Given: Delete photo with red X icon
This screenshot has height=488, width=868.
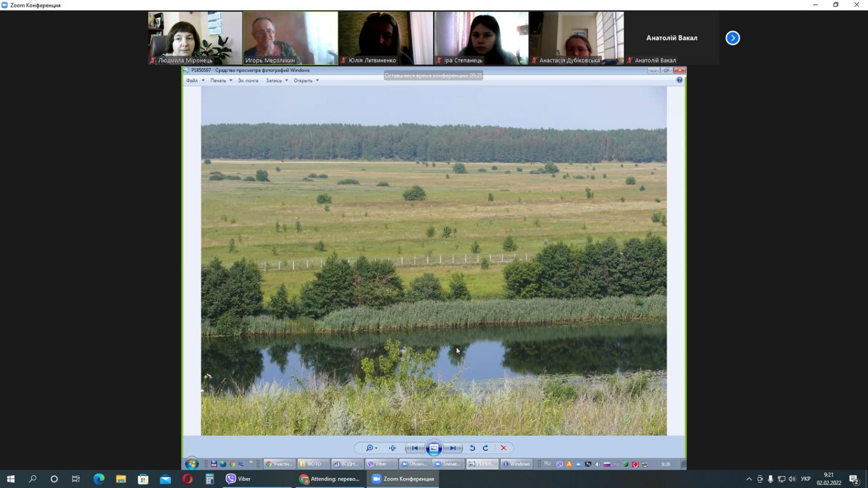Looking at the screenshot, I should coord(503,448).
